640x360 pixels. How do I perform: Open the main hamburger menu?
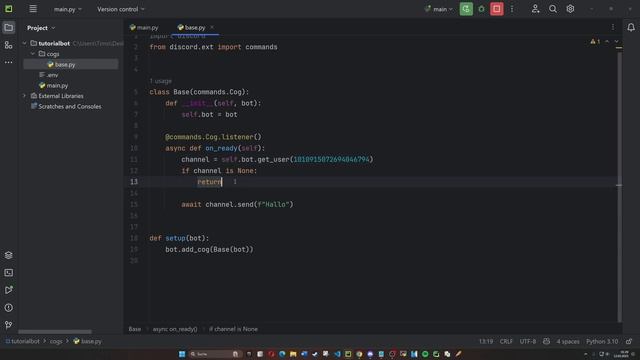pyautogui.click(x=33, y=9)
